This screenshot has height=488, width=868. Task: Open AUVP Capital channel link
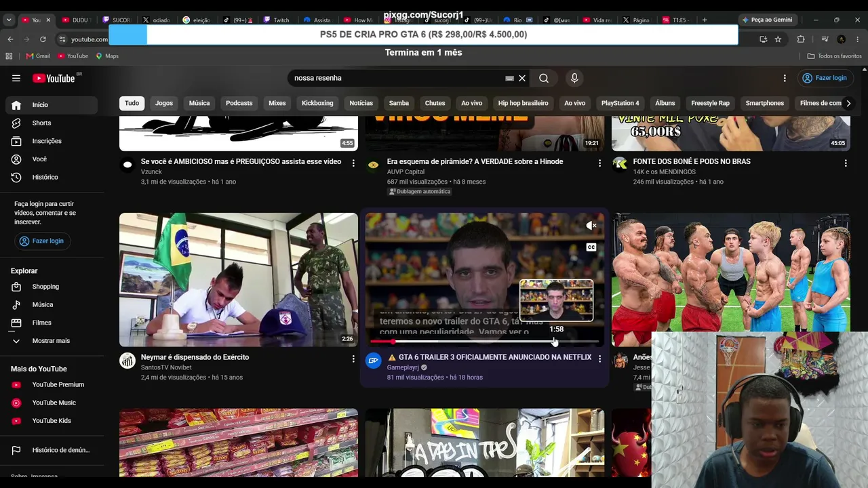coord(406,172)
